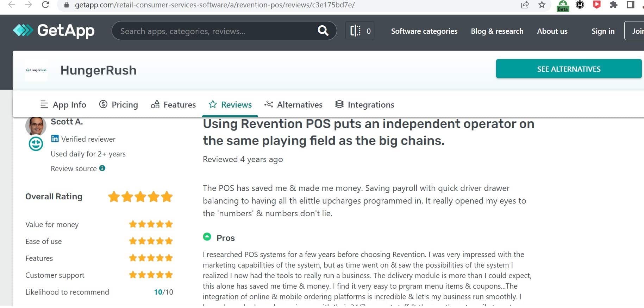Viewport: 644px width, 308px height.
Task: Click SEE ALTERNATIVES button
Action: [x=569, y=69]
